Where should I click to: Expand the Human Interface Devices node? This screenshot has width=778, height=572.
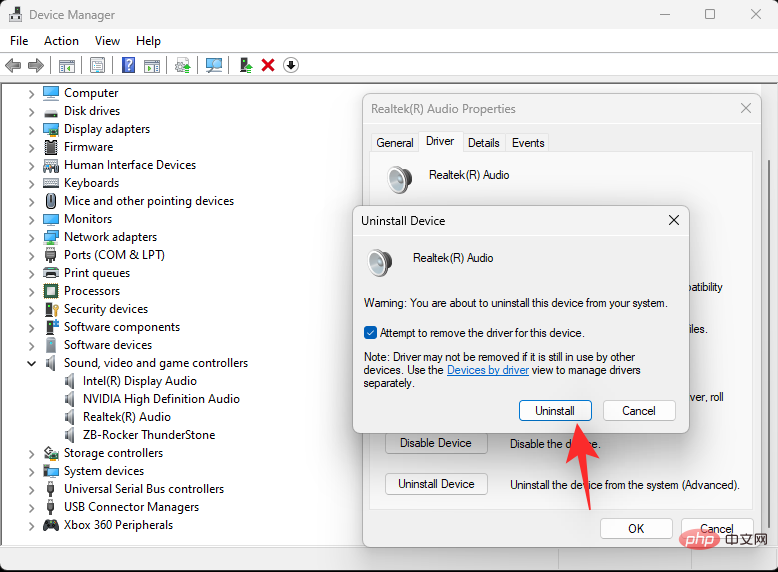coord(31,166)
